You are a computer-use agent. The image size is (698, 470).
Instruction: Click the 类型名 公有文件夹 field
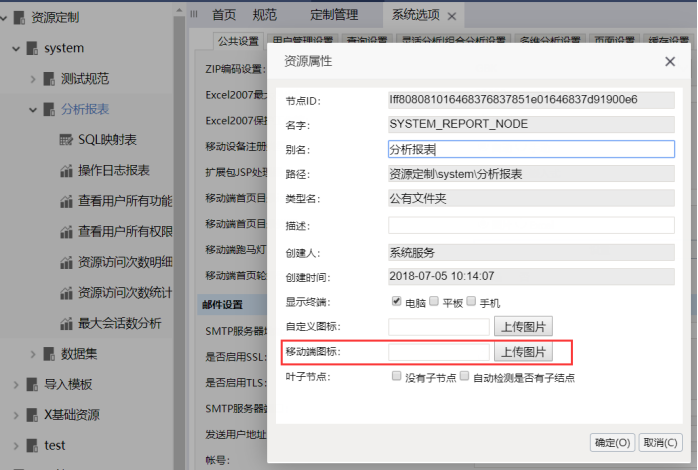tap(531, 198)
